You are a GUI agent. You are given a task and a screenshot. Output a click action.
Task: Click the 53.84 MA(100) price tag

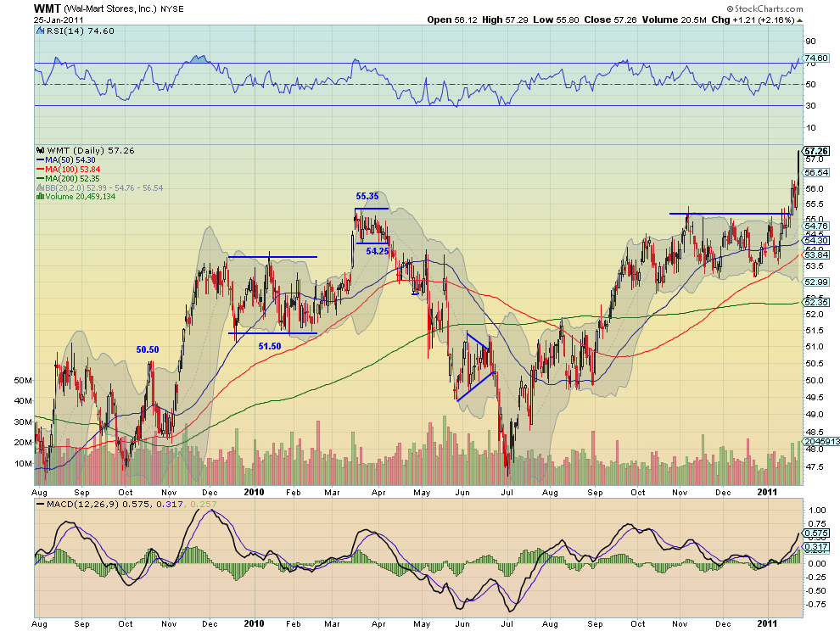816,255
